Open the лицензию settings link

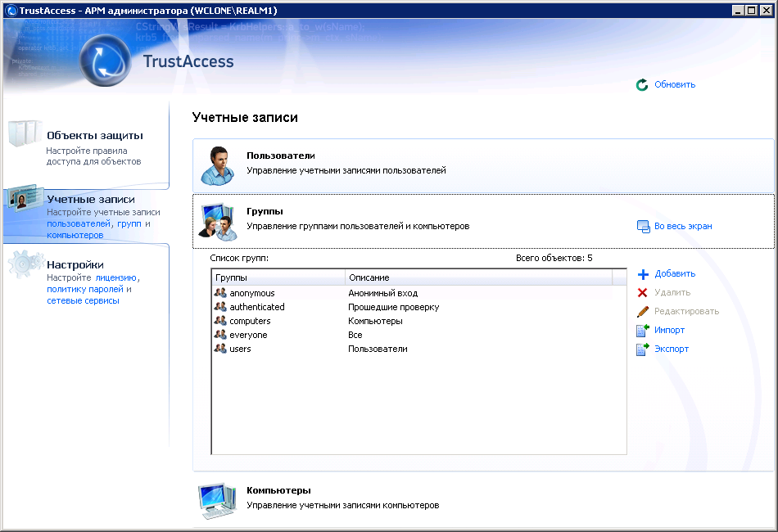click(x=117, y=277)
